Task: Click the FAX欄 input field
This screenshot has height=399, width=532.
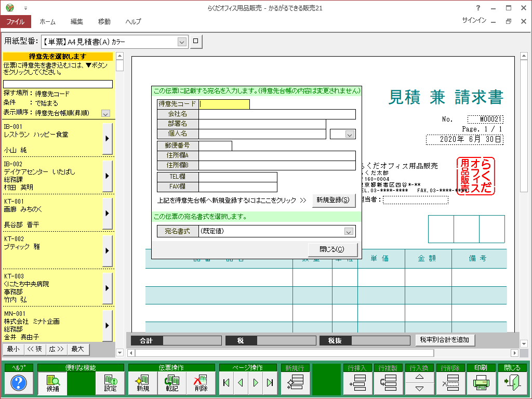Action: 238,187
